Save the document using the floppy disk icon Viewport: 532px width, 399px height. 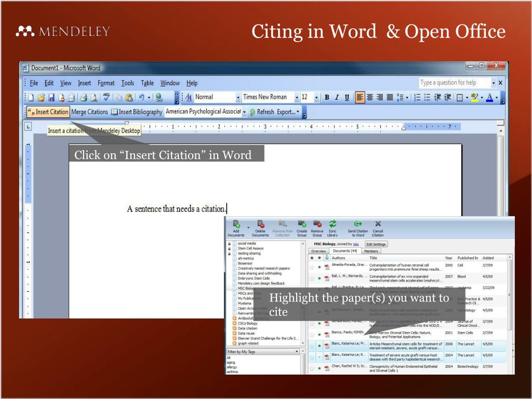[51, 98]
